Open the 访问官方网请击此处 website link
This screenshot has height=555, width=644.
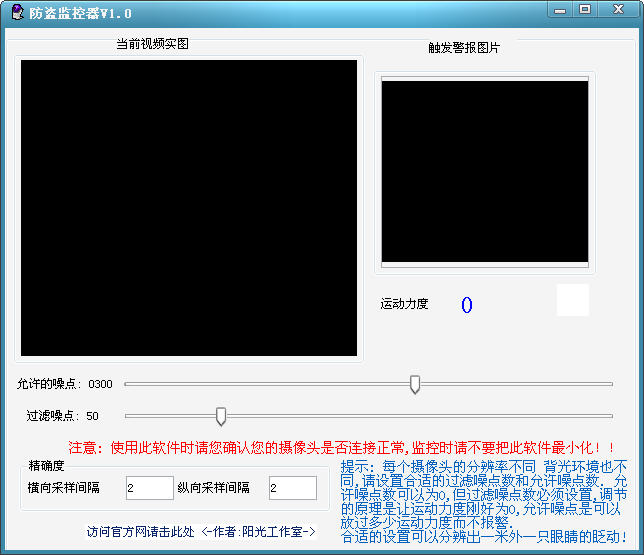coord(140,532)
